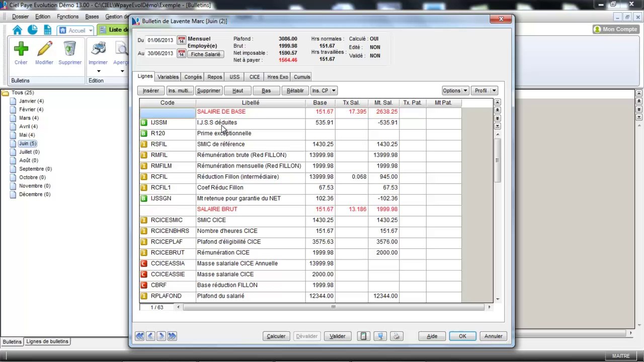Jump to top of lines list arrow
This screenshot has height=362, width=644.
[498, 103]
